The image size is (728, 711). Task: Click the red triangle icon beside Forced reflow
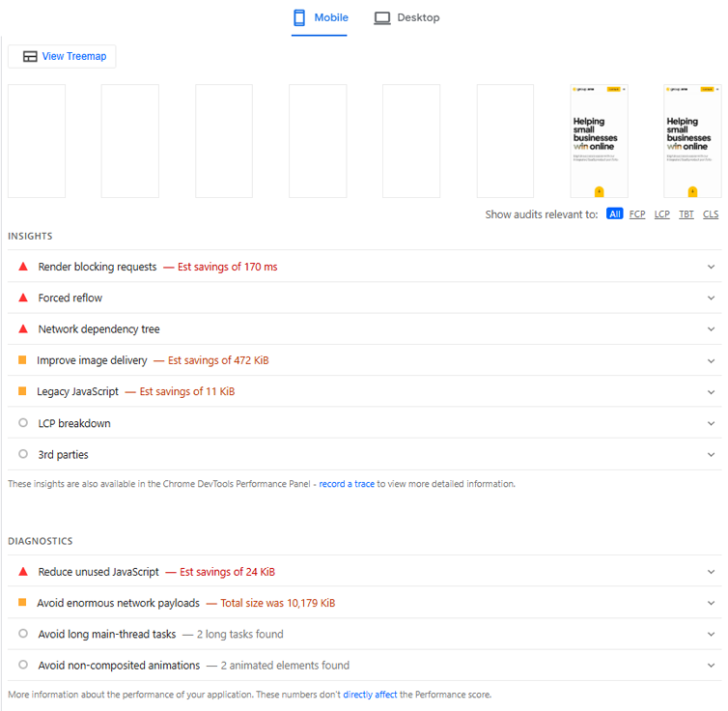[23, 298]
